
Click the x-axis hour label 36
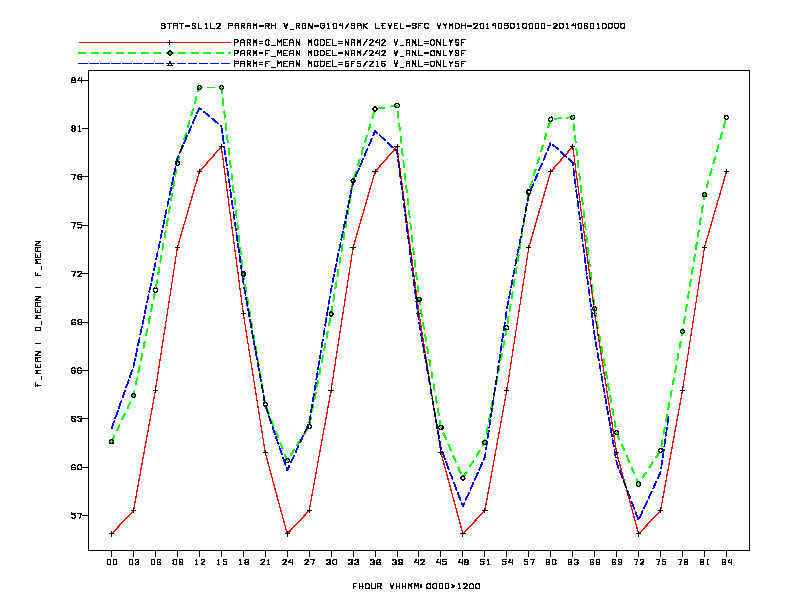(x=375, y=562)
